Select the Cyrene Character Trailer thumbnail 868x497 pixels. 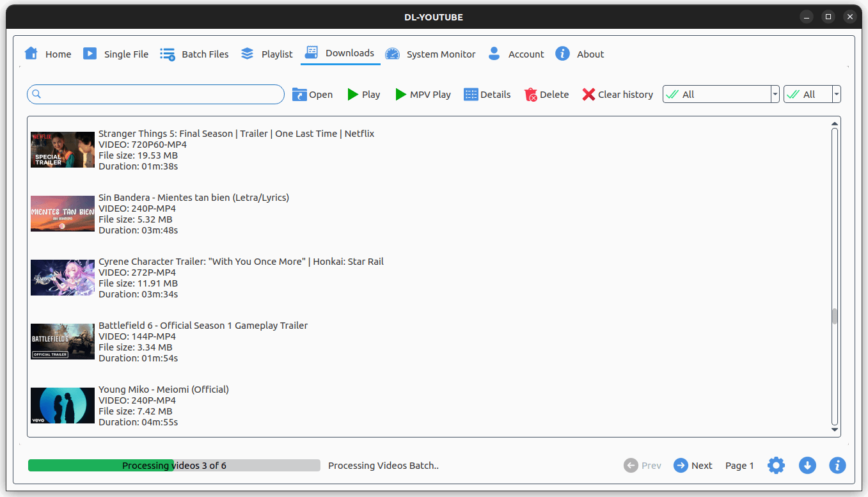coord(63,278)
